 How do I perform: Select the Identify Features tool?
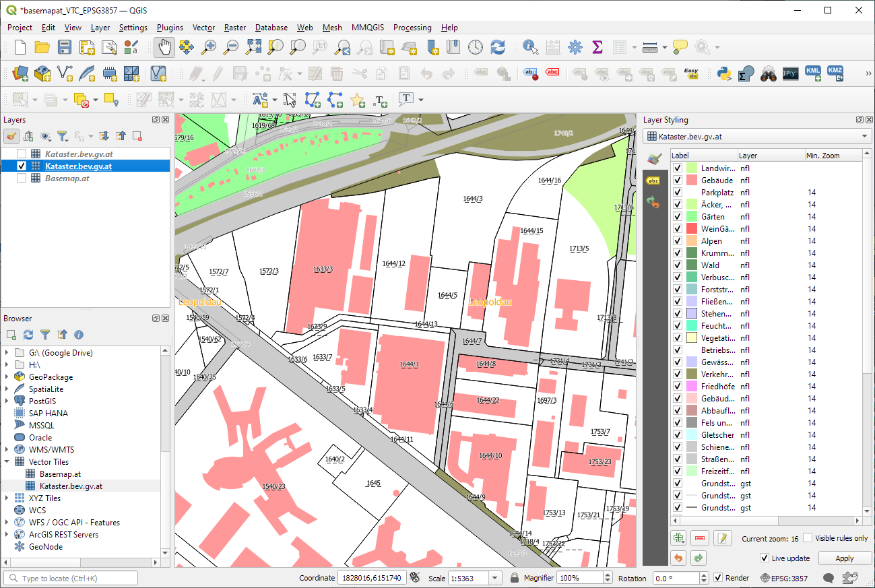[531, 47]
